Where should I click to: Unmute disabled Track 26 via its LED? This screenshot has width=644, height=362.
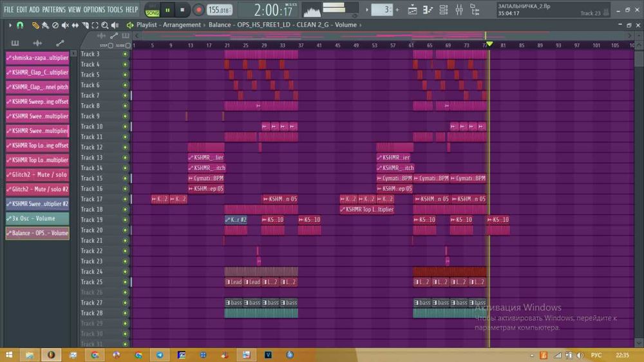point(125,292)
